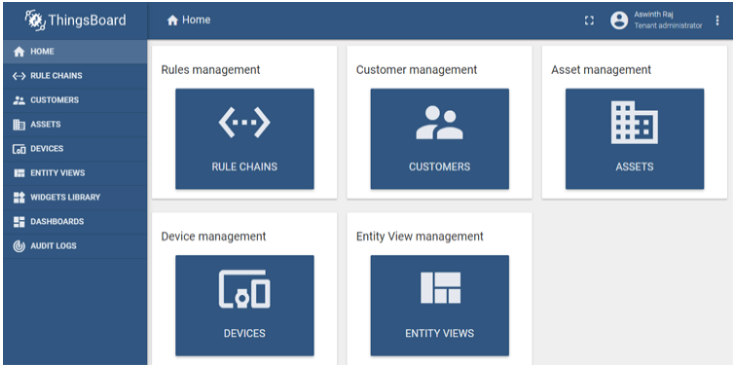
Task: Select Home in the sidebar
Action: (75, 52)
